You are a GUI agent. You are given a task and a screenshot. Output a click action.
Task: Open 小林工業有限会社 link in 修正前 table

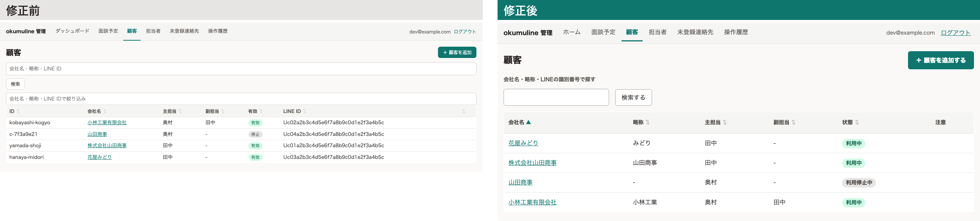(107, 123)
